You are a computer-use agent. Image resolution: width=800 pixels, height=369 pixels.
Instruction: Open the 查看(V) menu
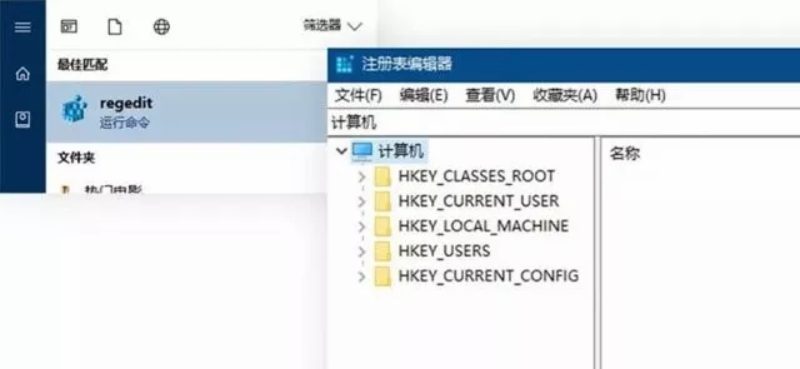[490, 95]
